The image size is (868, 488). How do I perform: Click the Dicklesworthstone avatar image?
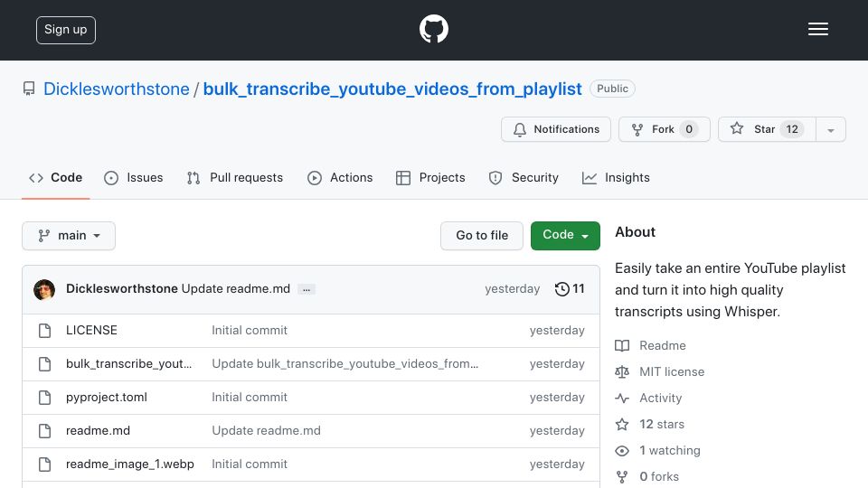tap(44, 289)
